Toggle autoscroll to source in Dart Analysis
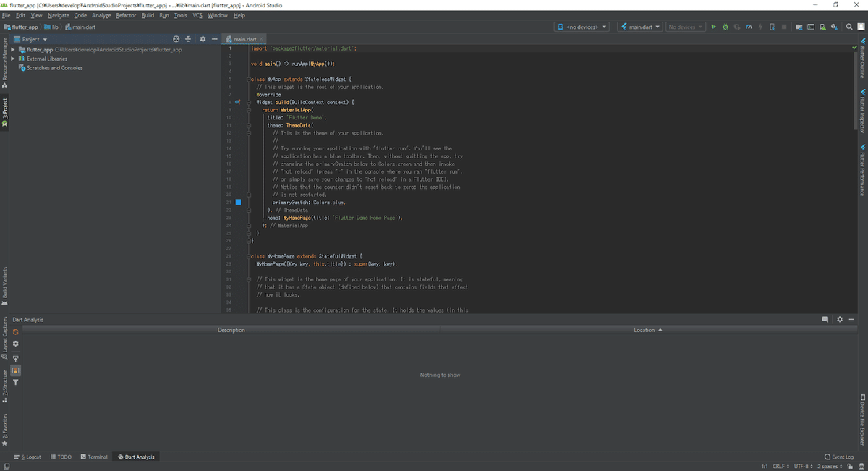The width and height of the screenshot is (868, 471). [15, 357]
